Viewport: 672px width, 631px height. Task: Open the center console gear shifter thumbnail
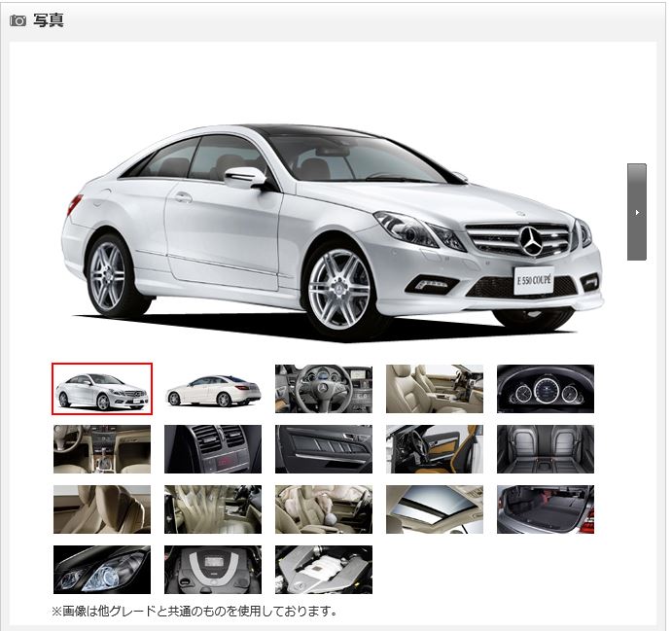[102, 449]
